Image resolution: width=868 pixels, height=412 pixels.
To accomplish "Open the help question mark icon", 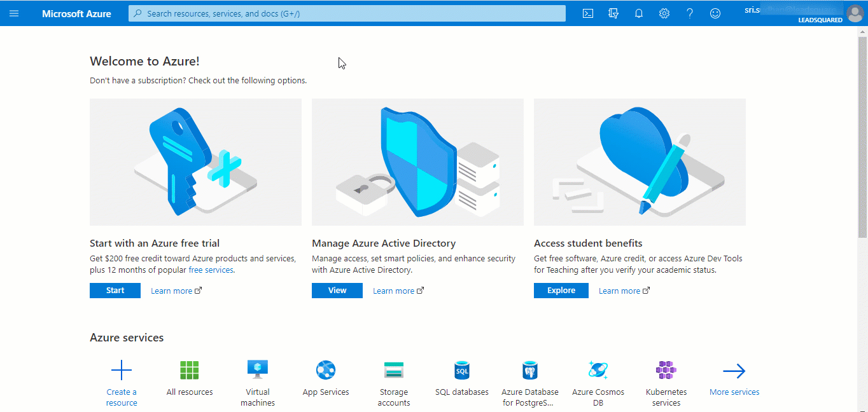I will coord(690,13).
